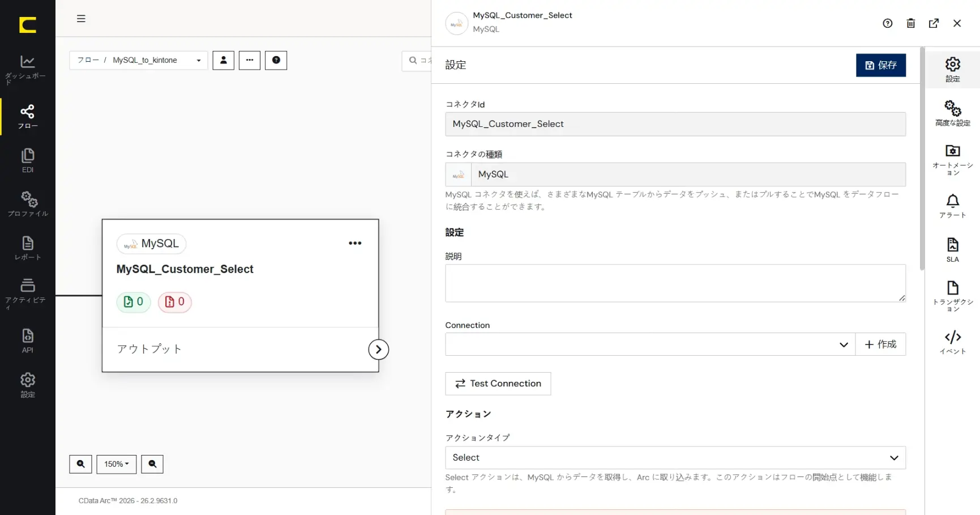Click the red error file counter on node
Screen dimensions: 980x515
[x=174, y=302]
